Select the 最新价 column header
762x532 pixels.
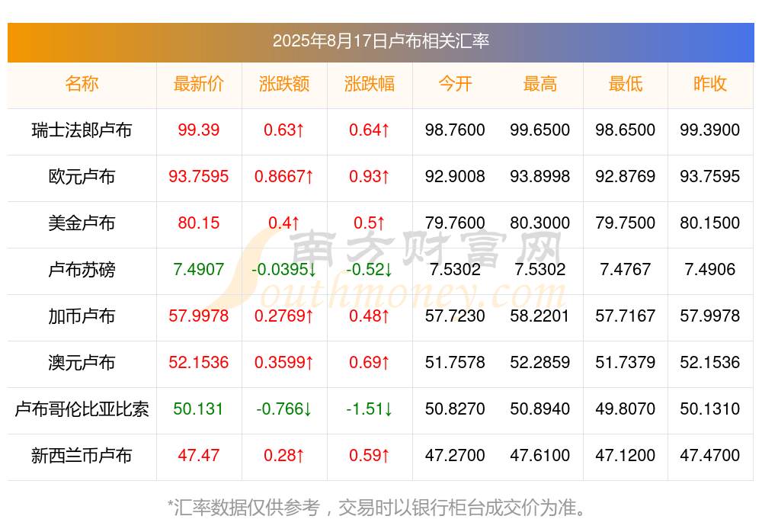199,84
